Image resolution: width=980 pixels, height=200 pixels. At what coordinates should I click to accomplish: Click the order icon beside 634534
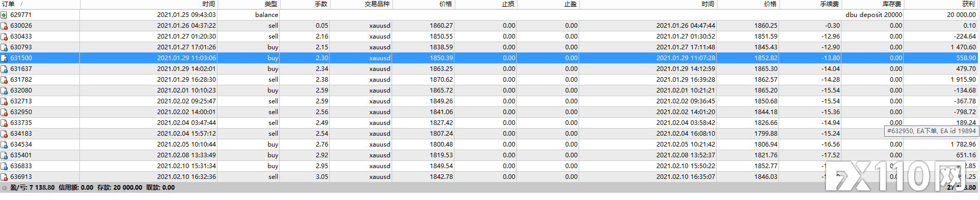(4, 144)
